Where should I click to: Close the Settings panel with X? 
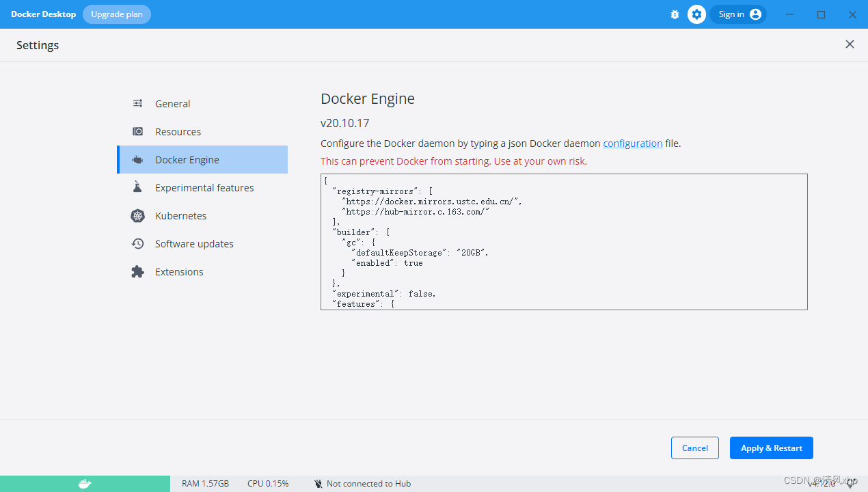pyautogui.click(x=850, y=44)
